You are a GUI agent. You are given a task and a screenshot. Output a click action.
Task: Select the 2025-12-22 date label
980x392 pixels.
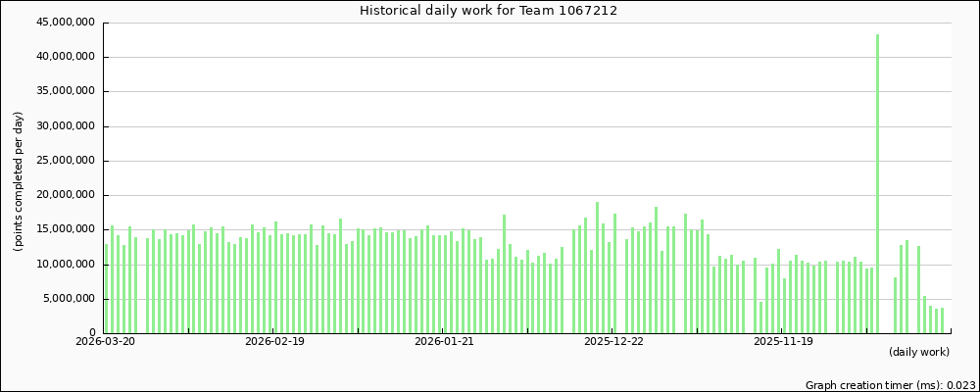click(613, 342)
